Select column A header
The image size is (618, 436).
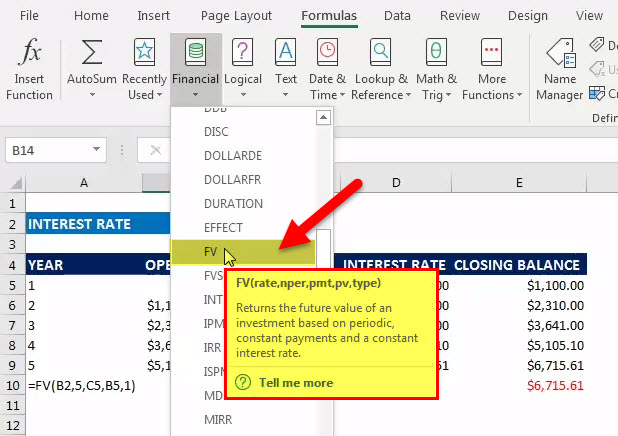tap(84, 183)
